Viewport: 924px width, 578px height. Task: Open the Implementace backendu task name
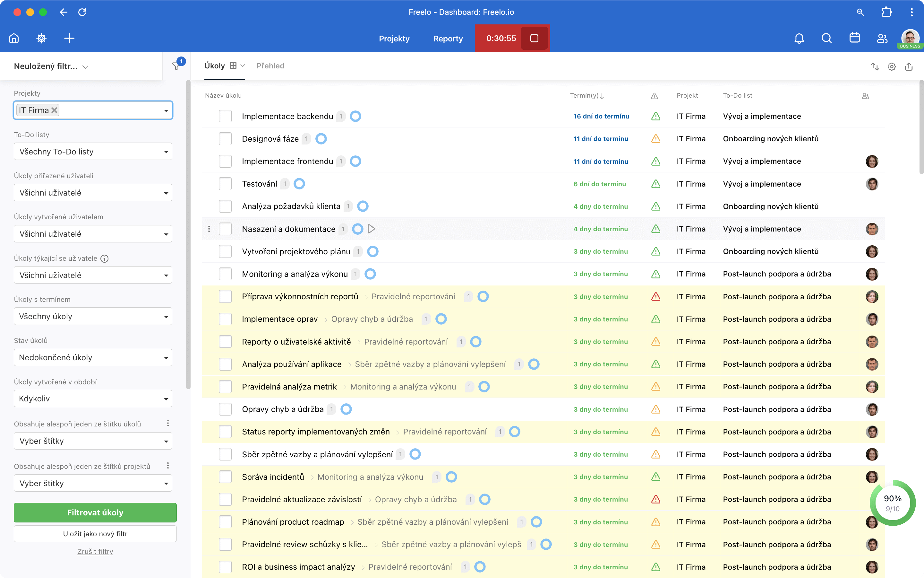pos(287,116)
